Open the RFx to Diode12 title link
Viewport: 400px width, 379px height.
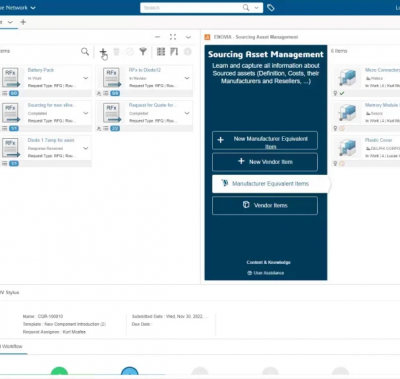tap(145, 70)
